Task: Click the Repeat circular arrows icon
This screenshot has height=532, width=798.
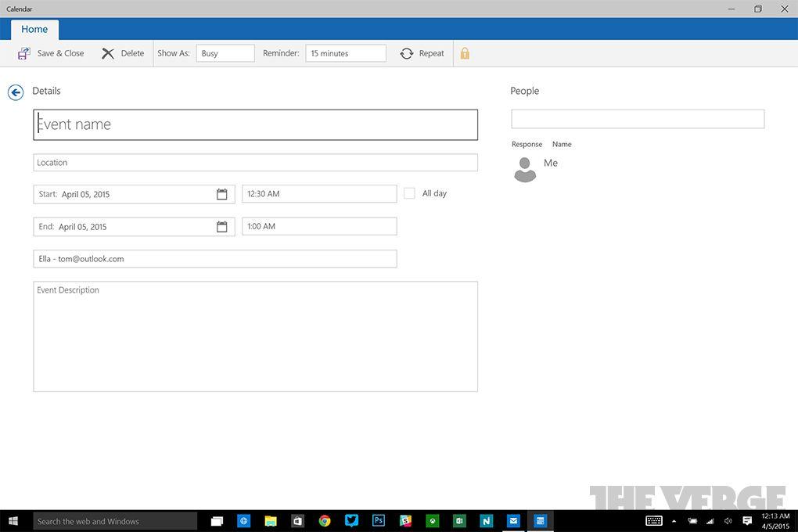Action: tap(407, 54)
